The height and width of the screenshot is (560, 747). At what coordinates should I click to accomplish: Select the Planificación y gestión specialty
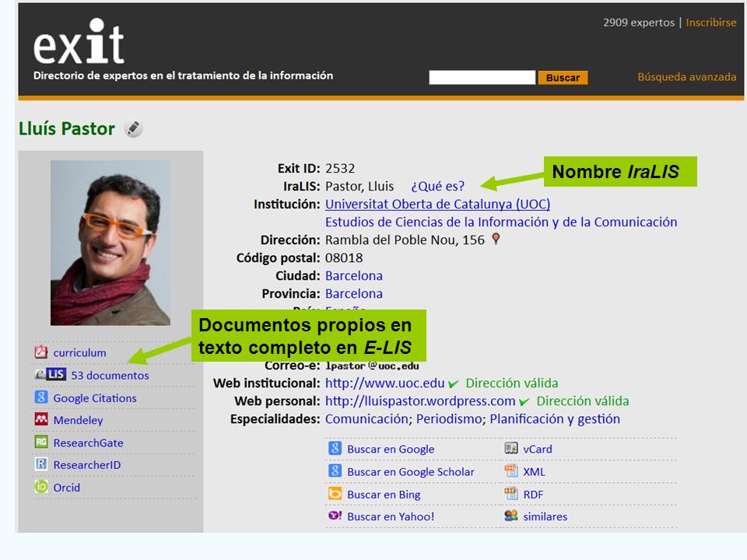pos(555,419)
